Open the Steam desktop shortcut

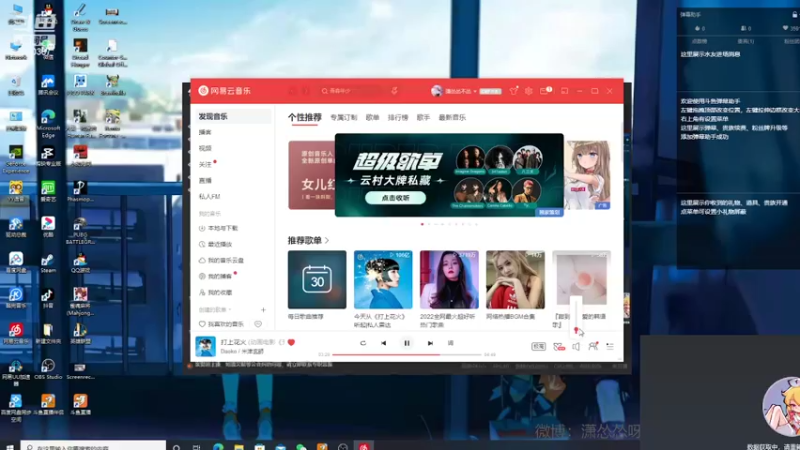[48, 262]
